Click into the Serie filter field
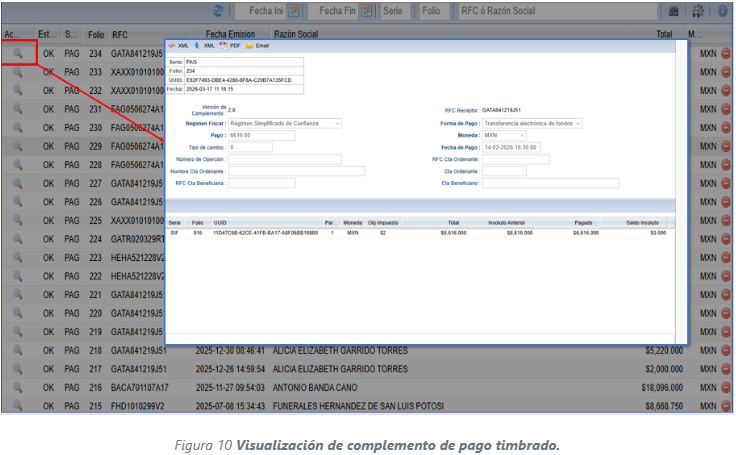Screen dimensions: 736x455 click(393, 11)
